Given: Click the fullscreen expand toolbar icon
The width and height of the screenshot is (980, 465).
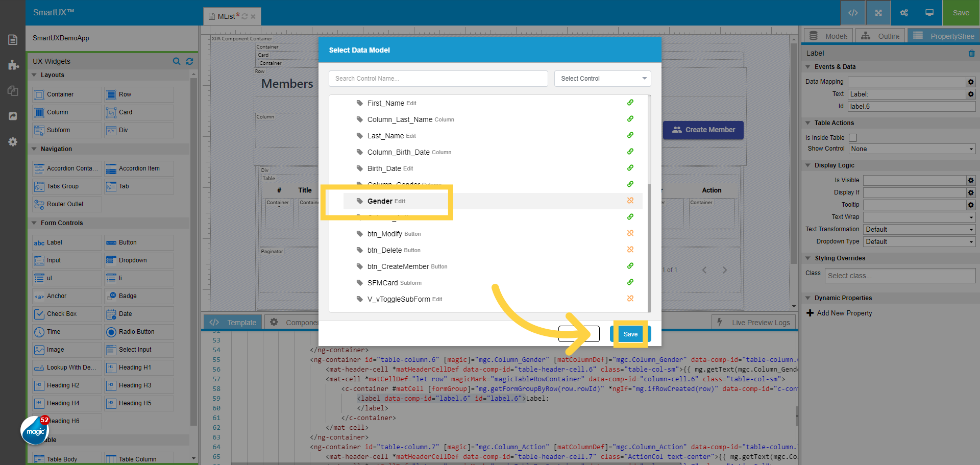Looking at the screenshot, I should (878, 13).
